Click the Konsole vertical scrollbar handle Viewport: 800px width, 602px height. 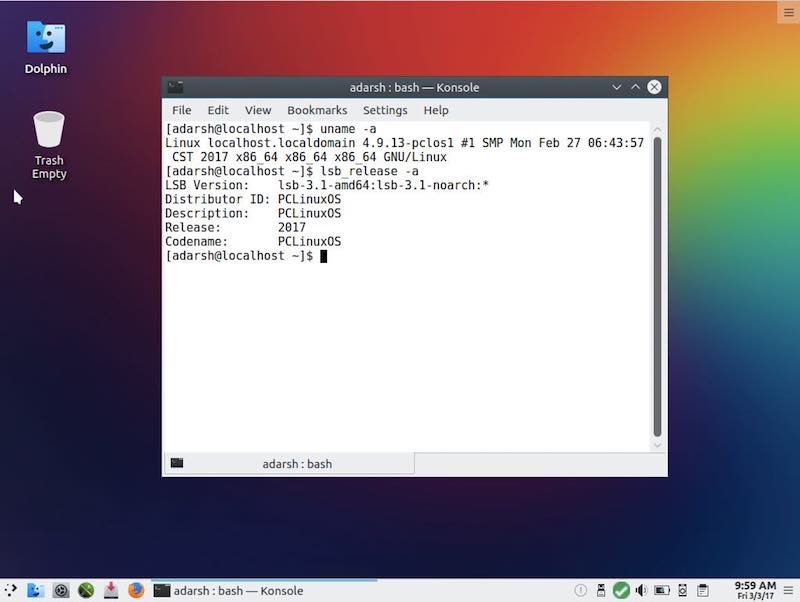657,287
